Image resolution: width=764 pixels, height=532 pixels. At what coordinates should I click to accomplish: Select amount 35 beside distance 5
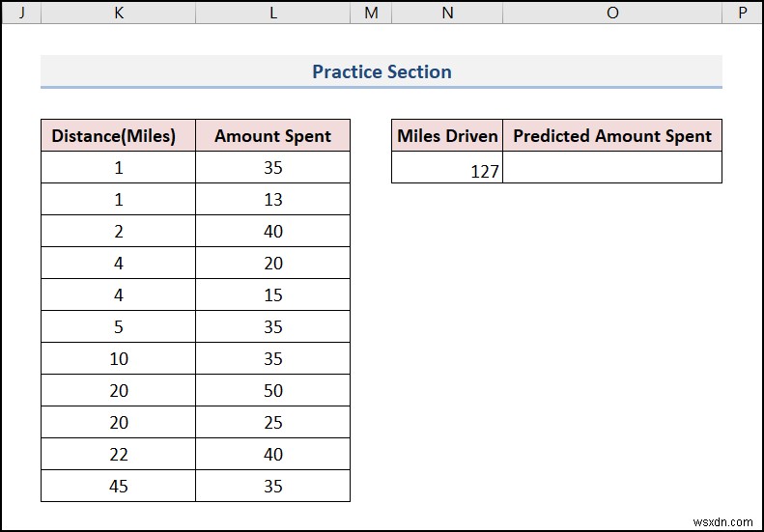pyautogui.click(x=272, y=326)
